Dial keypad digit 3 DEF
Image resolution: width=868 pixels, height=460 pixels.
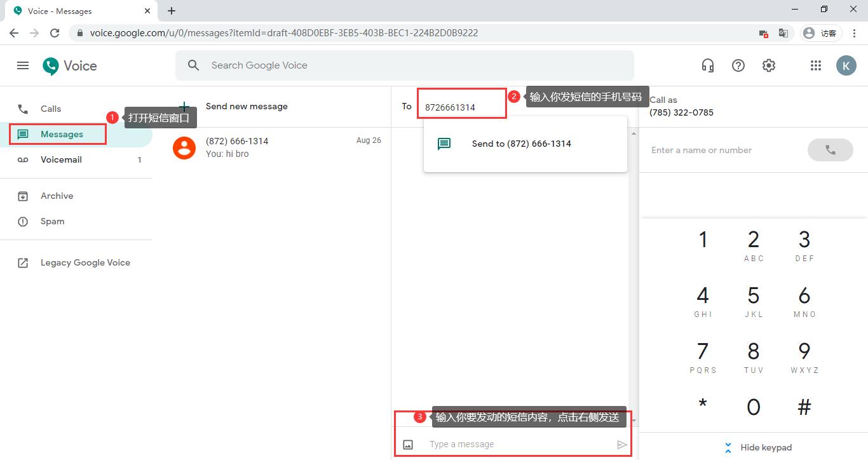804,245
